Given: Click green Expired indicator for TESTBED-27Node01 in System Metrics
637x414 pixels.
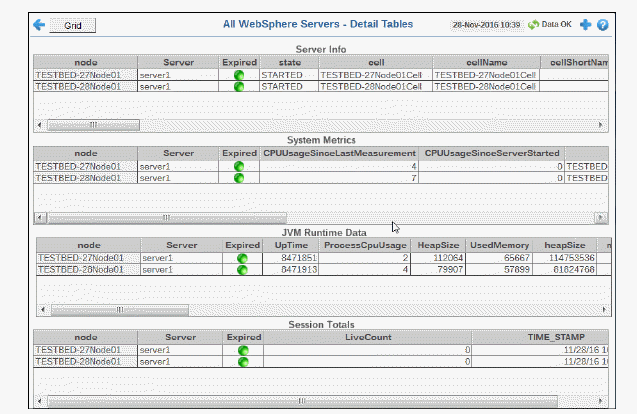Looking at the screenshot, I should tap(239, 167).
